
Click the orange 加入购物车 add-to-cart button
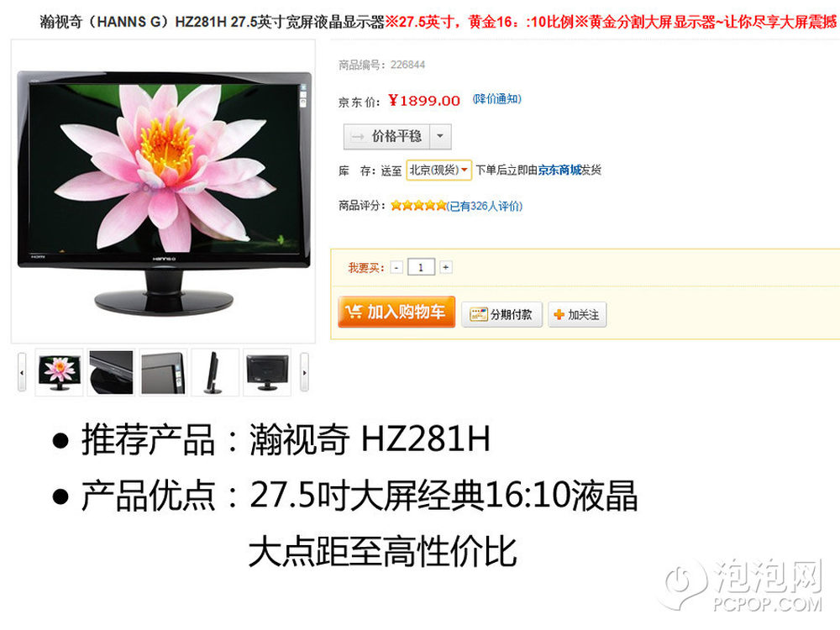click(x=396, y=312)
